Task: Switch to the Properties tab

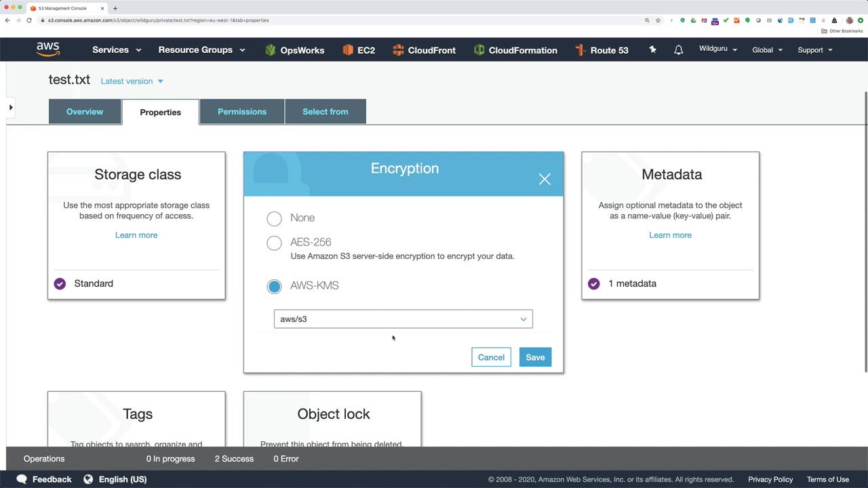Action: (x=161, y=113)
